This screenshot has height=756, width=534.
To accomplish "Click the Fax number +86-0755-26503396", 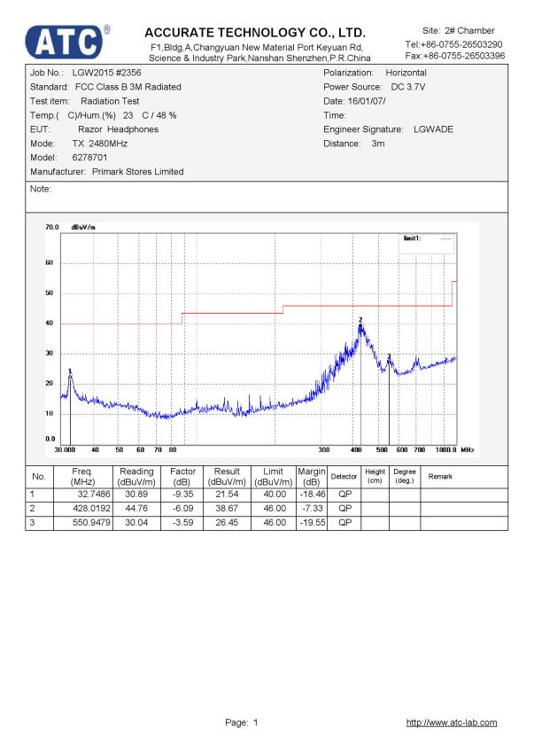I will [x=464, y=56].
